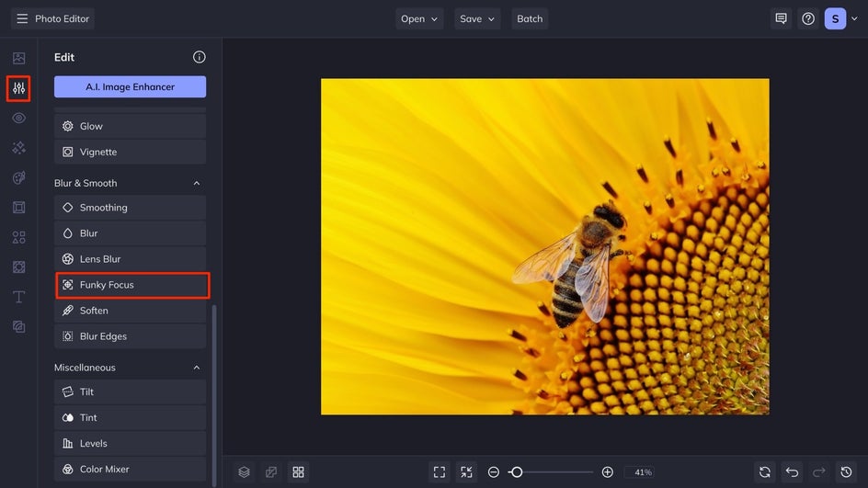
Task: Click the zoom slider handle
Action: 517,471
